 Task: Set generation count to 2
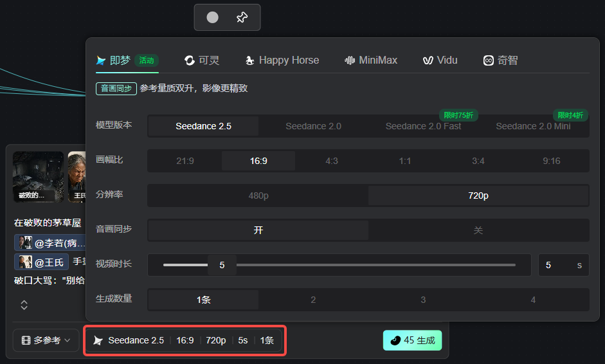(313, 300)
